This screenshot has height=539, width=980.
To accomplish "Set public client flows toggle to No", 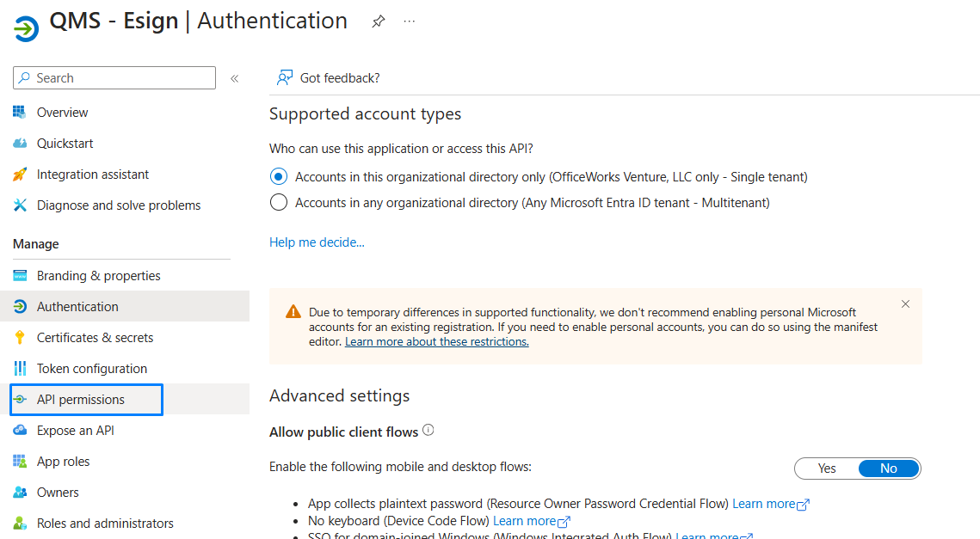I will [889, 469].
